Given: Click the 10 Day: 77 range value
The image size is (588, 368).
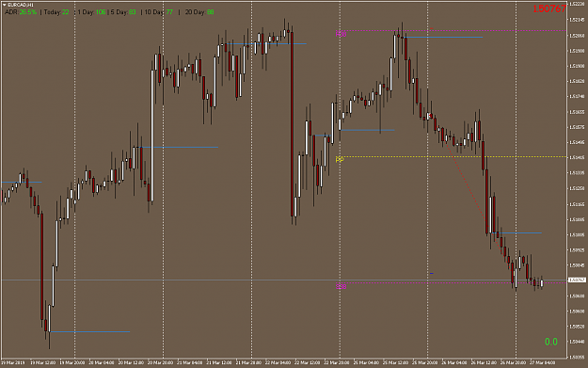Looking at the screenshot, I should click(x=159, y=12).
